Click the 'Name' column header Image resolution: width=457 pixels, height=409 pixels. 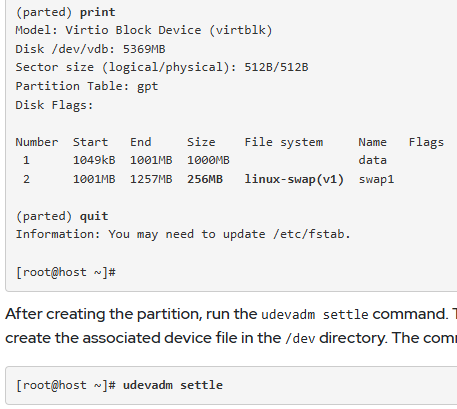[373, 142]
